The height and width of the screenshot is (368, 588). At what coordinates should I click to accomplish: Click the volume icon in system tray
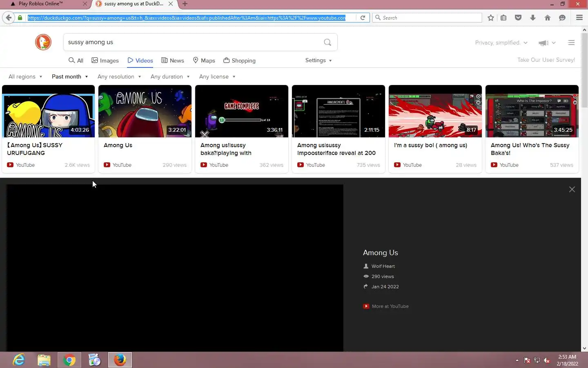(x=547, y=360)
